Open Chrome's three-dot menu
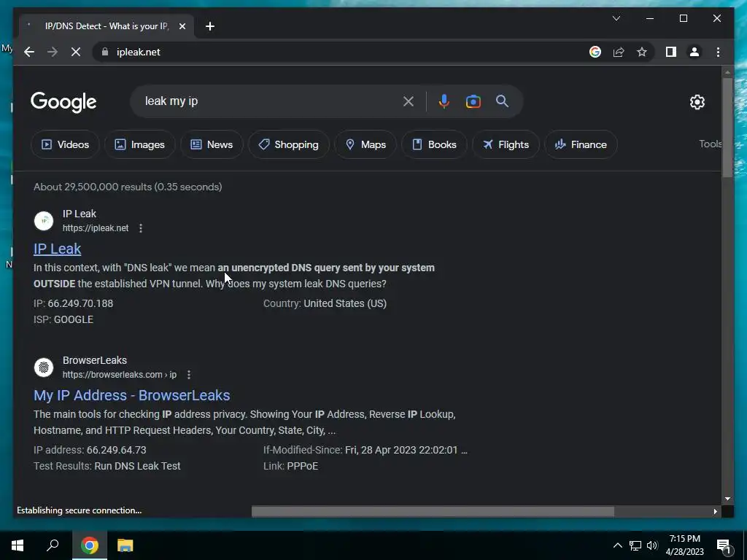 (x=718, y=52)
